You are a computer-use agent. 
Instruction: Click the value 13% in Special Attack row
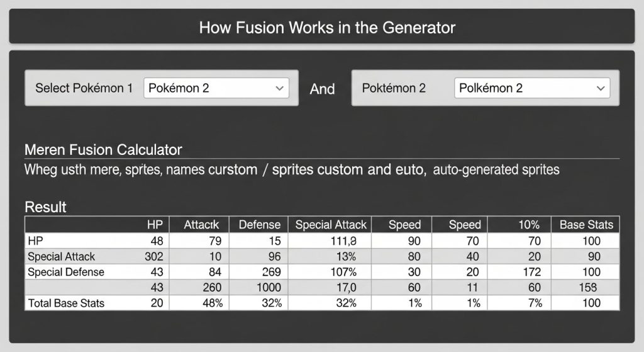(346, 256)
